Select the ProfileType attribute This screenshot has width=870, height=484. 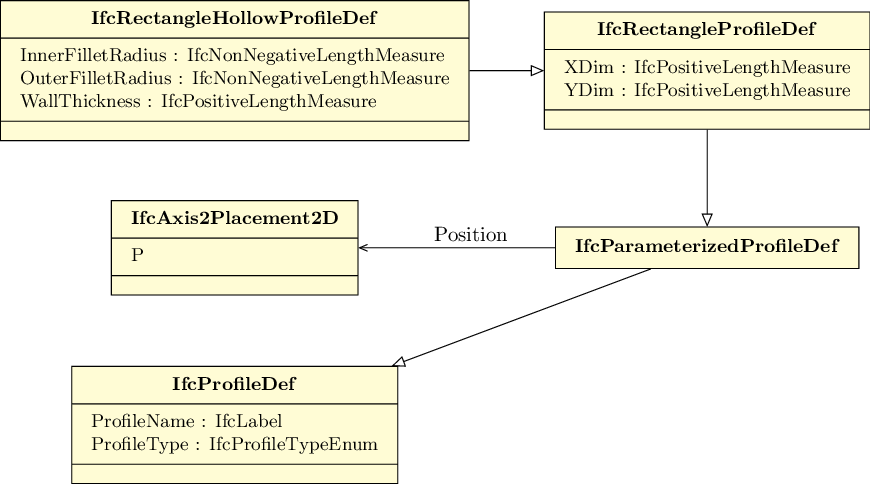pos(234,444)
